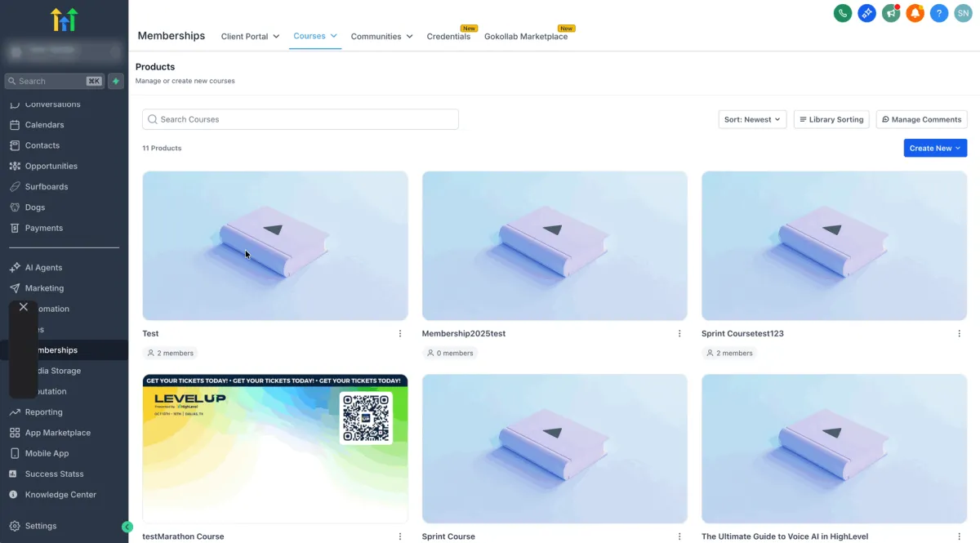Collapse the sidebar with green arrow

tap(127, 527)
